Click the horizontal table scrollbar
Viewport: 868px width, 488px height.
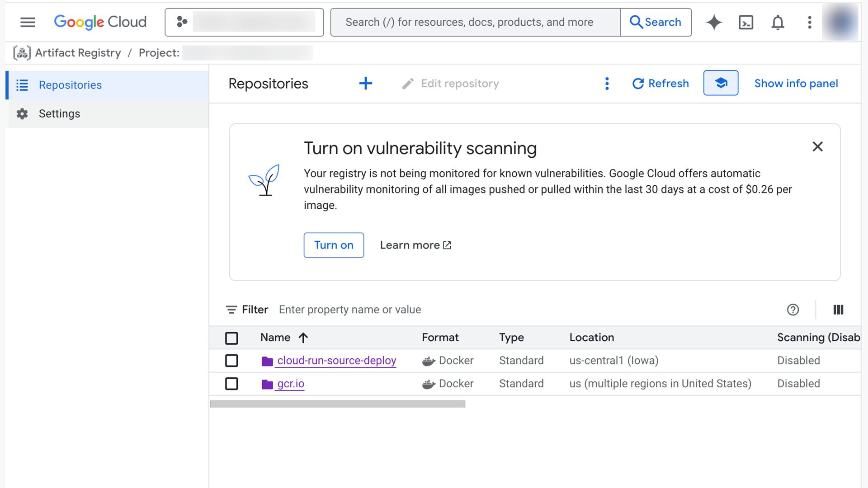click(x=337, y=404)
